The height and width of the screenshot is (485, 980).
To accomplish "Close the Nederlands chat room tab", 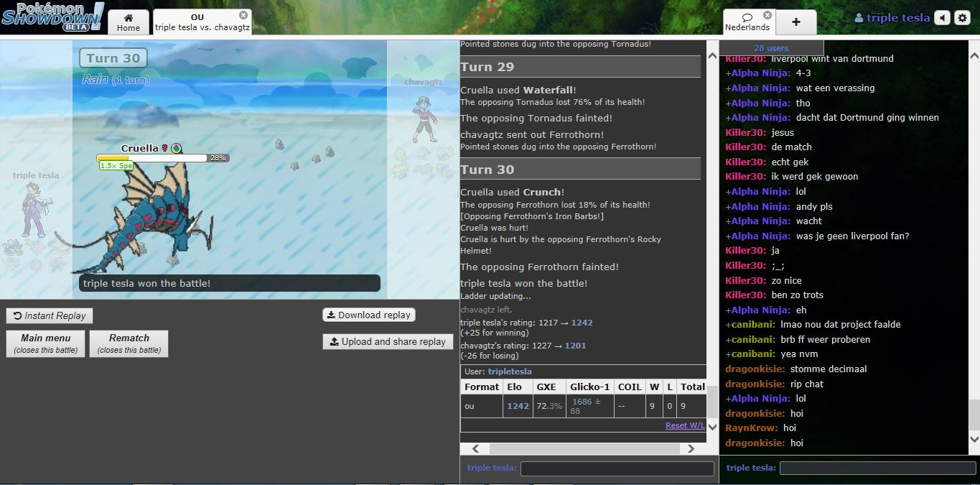I will click(x=767, y=15).
